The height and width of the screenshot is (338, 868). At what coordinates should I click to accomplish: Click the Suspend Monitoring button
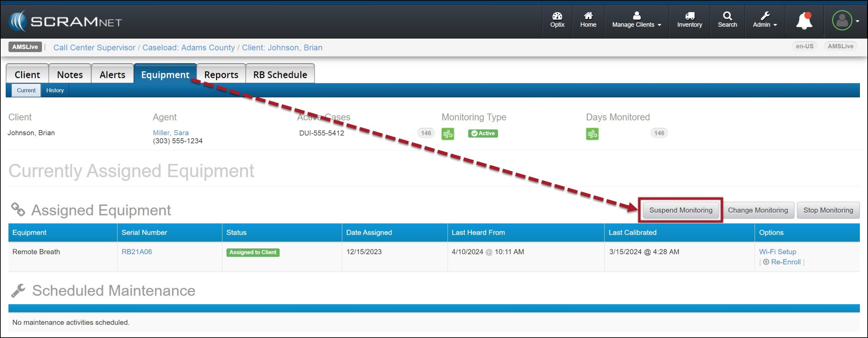[680, 210]
